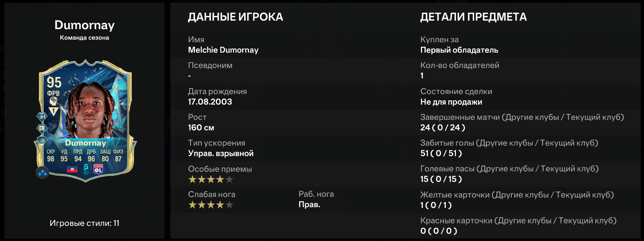Open the ДЕТАЛИ ПРЕДМЕТА section heading

[473, 17]
